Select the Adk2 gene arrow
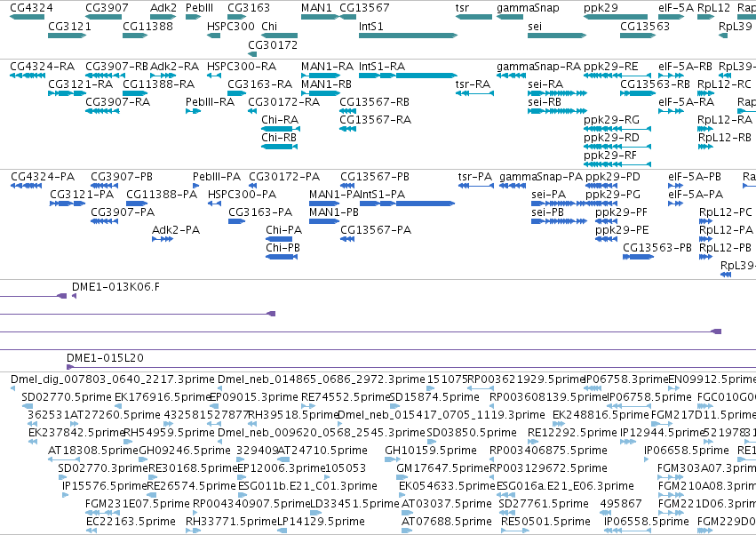Screen dimensions: 756x535 [163, 17]
